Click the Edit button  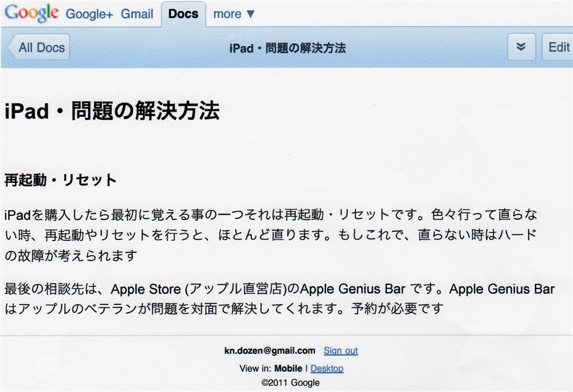[x=558, y=47]
